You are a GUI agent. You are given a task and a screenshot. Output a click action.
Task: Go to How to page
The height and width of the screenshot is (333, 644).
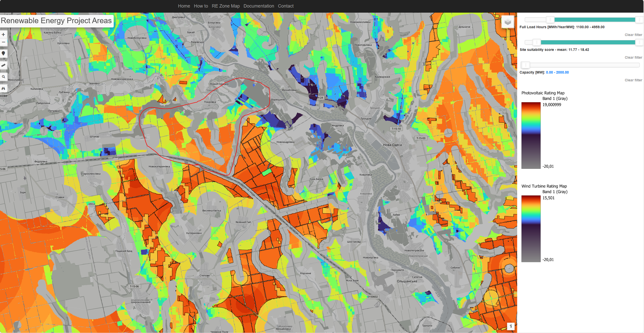[201, 6]
